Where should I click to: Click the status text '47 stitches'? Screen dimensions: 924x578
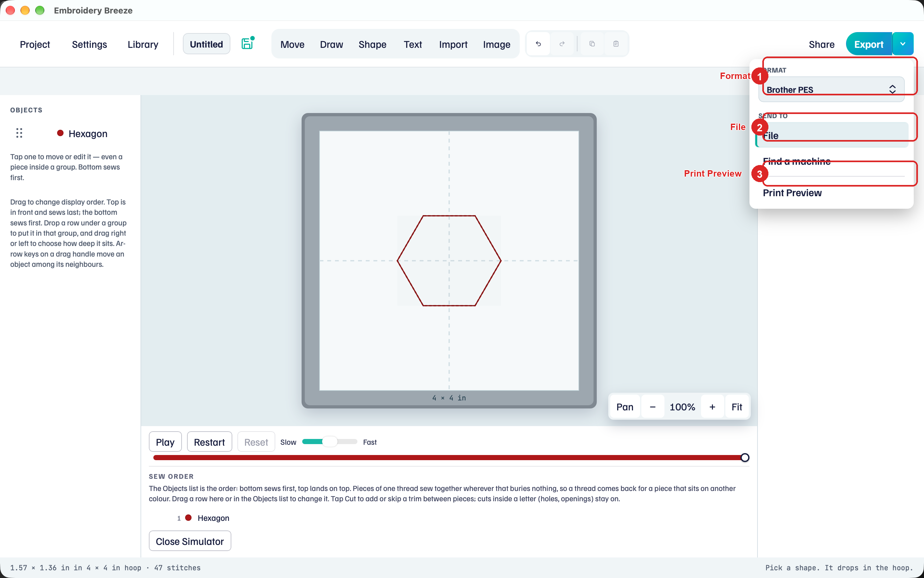click(177, 568)
